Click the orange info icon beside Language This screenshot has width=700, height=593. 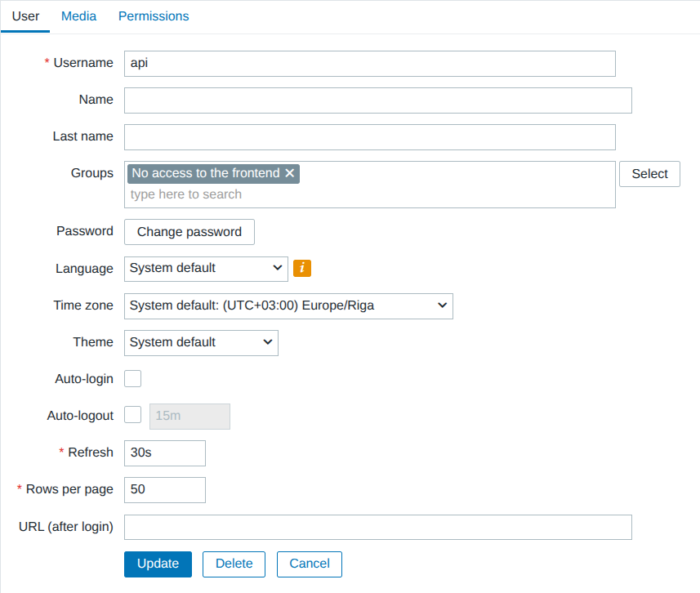pyautogui.click(x=302, y=268)
